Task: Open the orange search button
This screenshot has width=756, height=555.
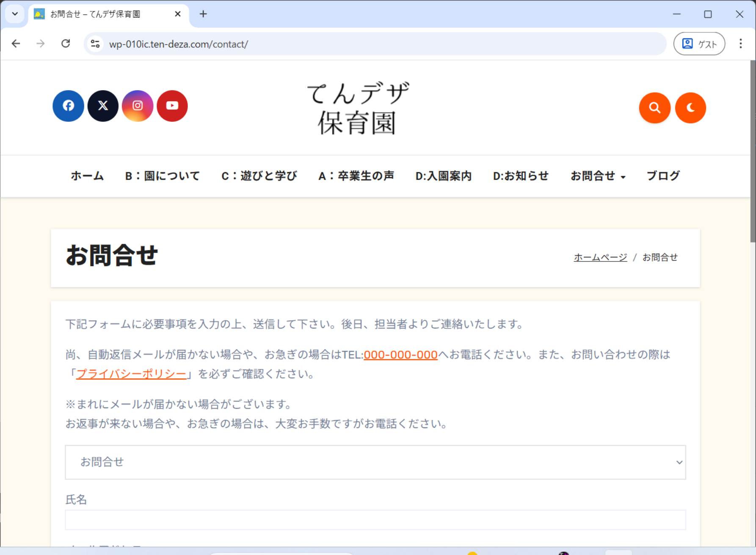Action: tap(654, 108)
